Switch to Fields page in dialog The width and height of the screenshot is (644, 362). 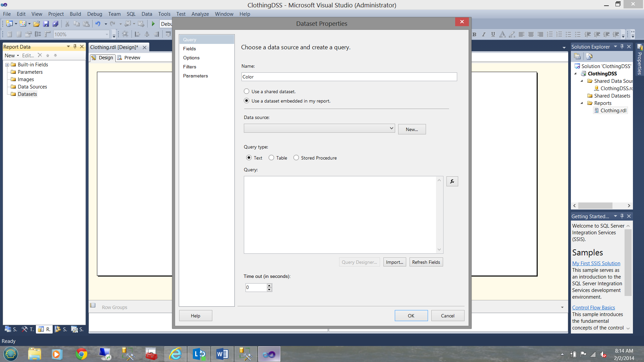[190, 49]
